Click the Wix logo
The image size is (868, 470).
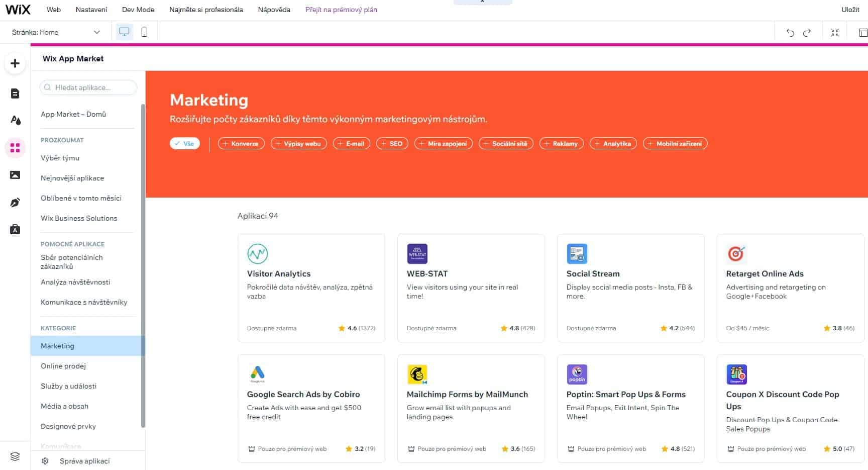[18, 10]
